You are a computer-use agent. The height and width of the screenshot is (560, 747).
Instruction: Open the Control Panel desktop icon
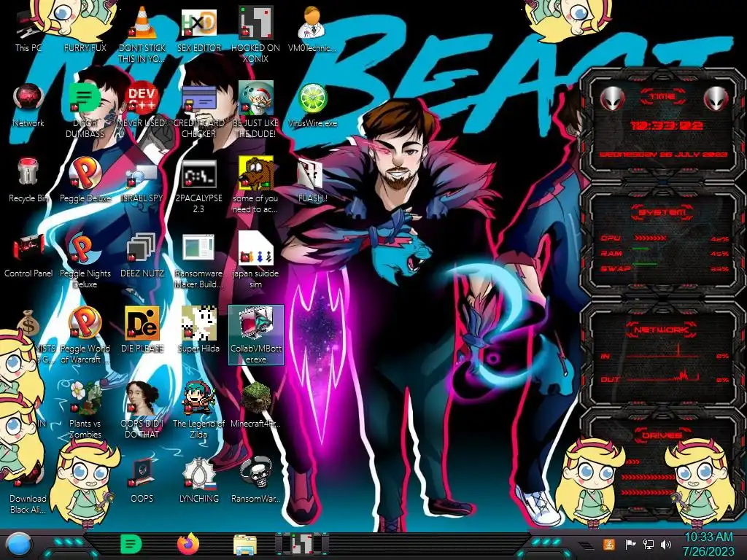tap(28, 256)
